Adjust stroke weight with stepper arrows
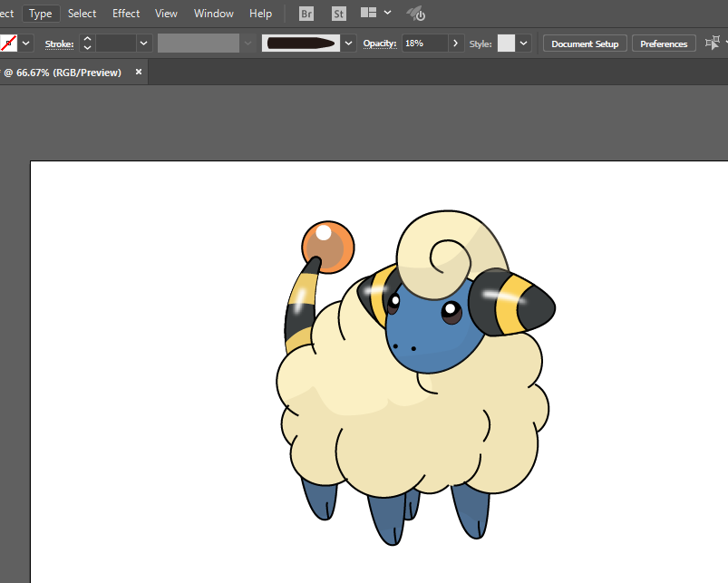Viewport: 728px width, 583px height. [87, 44]
